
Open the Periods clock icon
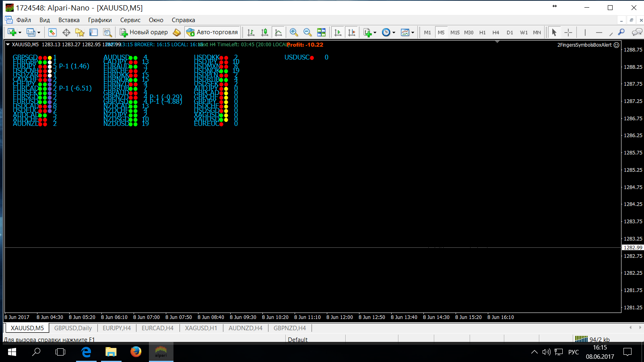click(x=386, y=32)
